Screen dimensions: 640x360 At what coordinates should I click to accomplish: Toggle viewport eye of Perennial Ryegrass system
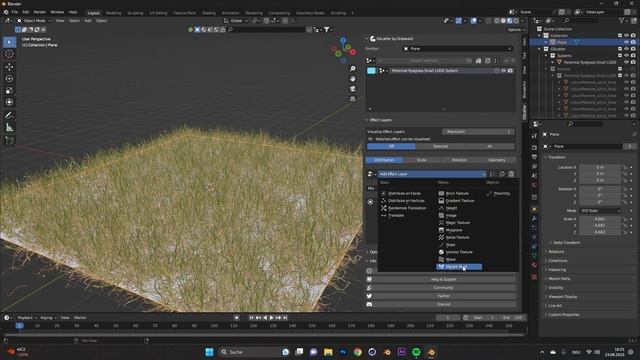point(503,71)
